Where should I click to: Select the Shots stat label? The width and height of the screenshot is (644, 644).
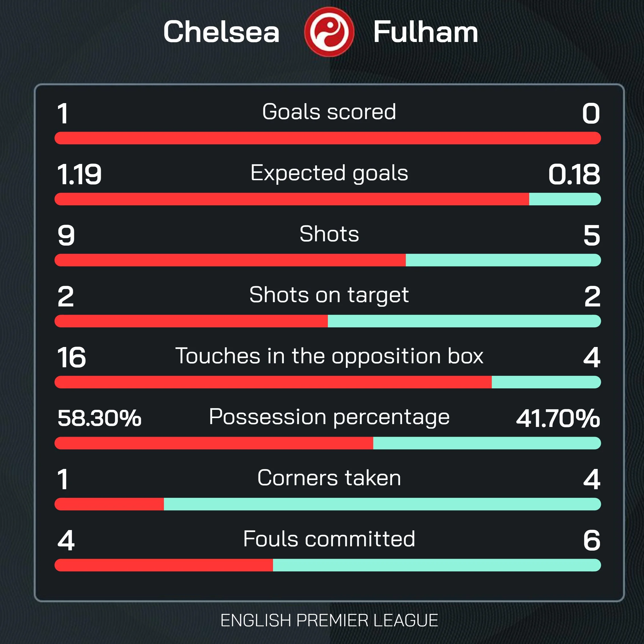(x=329, y=234)
